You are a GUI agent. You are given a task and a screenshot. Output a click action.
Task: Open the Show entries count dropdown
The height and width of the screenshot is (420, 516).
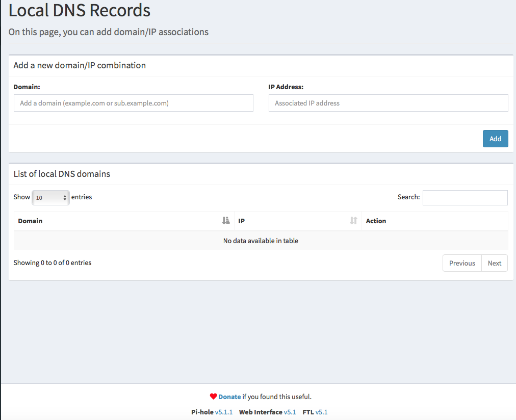pyautogui.click(x=51, y=197)
